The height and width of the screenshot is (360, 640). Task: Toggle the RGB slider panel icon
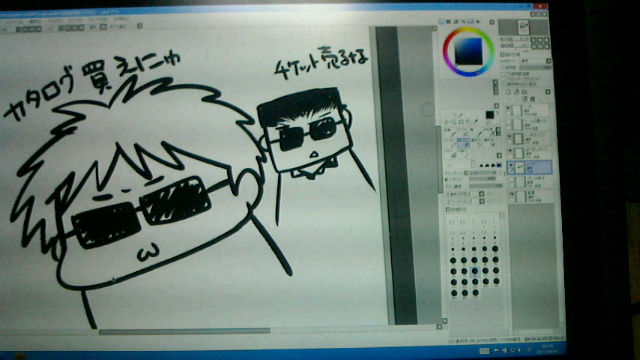pos(448,22)
